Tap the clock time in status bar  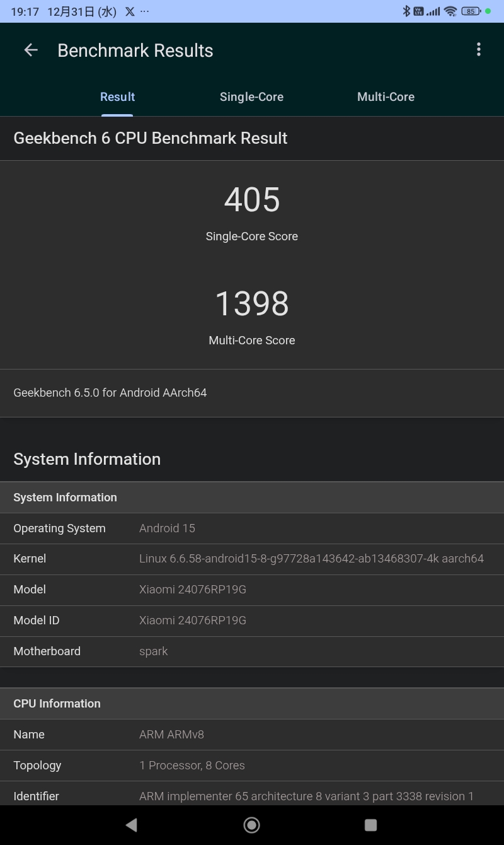pyautogui.click(x=25, y=11)
